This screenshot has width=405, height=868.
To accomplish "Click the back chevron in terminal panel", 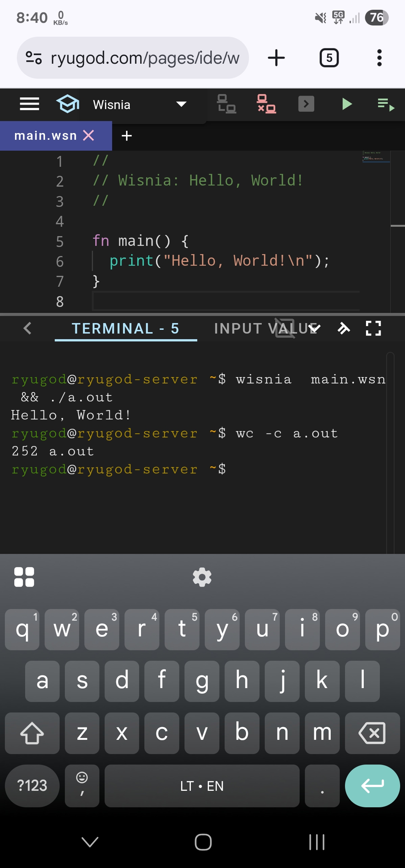I will pyautogui.click(x=27, y=328).
